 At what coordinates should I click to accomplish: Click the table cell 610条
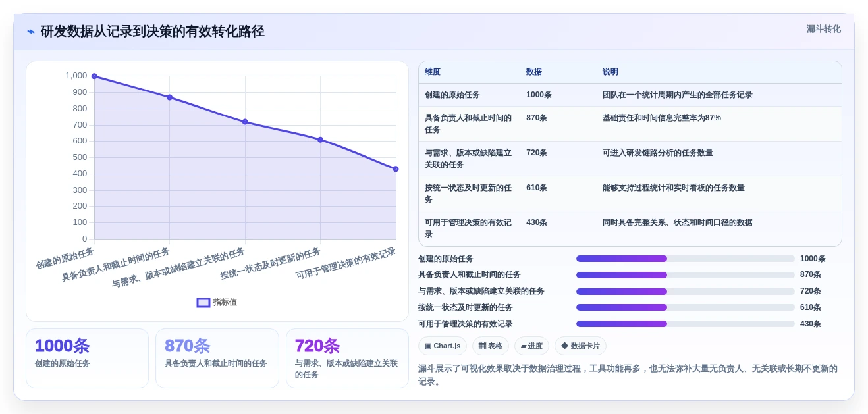(537, 188)
